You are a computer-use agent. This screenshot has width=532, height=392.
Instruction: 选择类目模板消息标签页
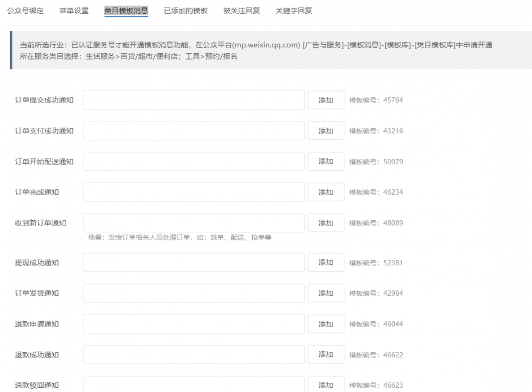pos(125,10)
